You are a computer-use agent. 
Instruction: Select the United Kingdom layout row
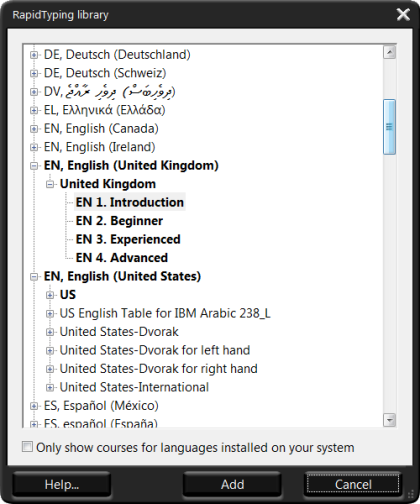pyautogui.click(x=108, y=184)
